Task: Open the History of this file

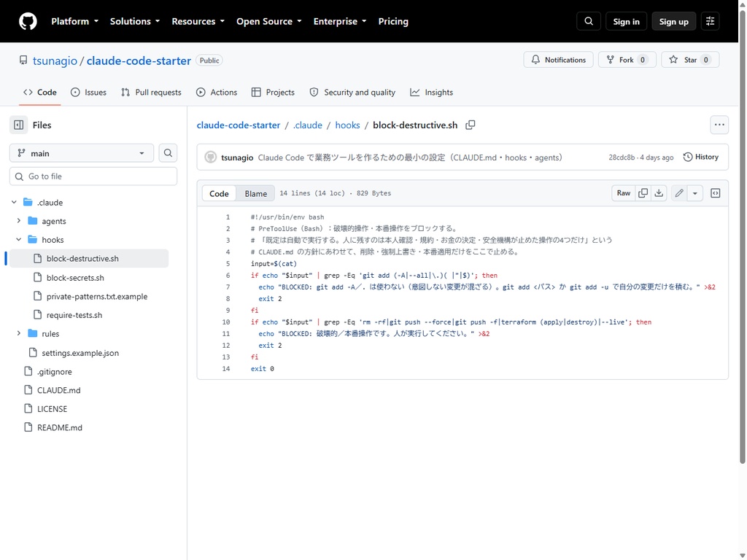Action: (x=701, y=157)
